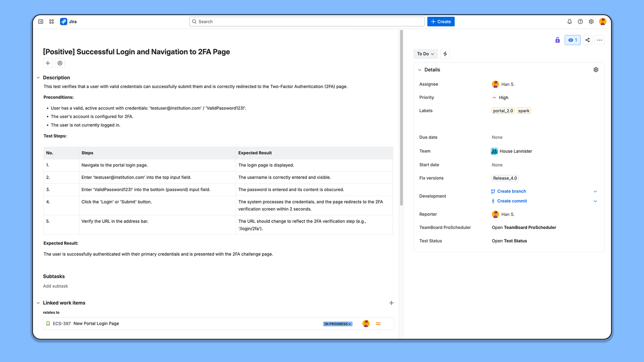Expand the Create branch options chevron
The image size is (644, 362).
[595, 191]
